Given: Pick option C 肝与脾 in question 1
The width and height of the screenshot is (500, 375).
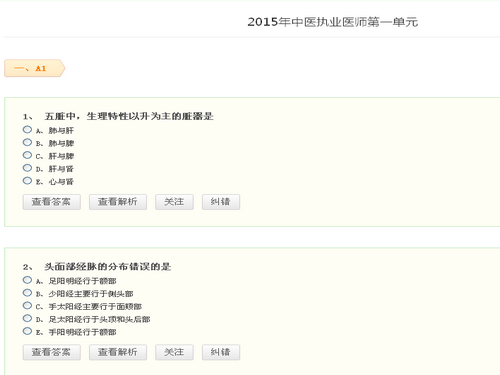Looking at the screenshot, I should 27,155.
